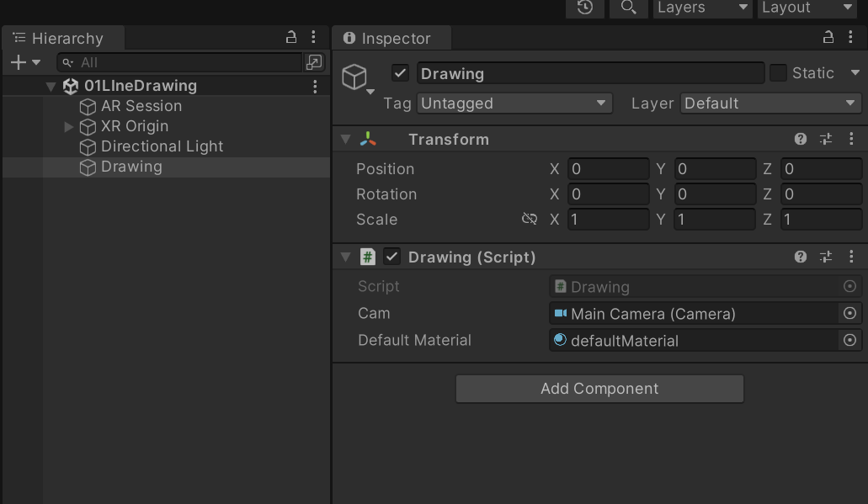
Task: Click the Transform component axis icon
Action: (368, 140)
